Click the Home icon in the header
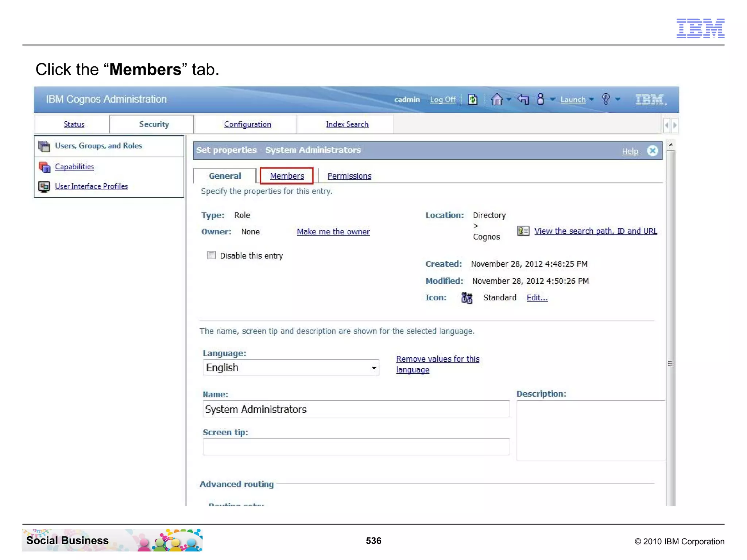 pos(497,99)
